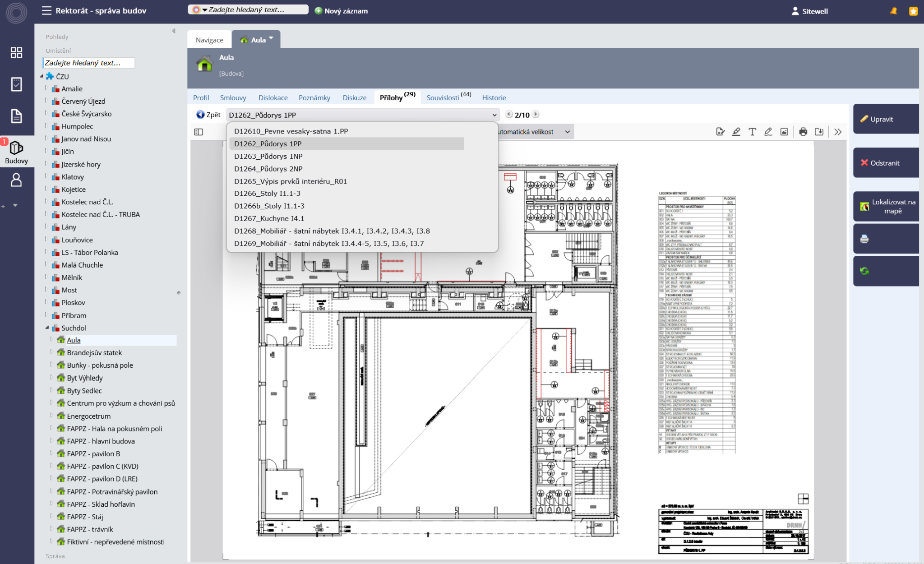Image resolution: width=924 pixels, height=564 pixels.
Task: Focus the location search text field
Action: click(88, 63)
